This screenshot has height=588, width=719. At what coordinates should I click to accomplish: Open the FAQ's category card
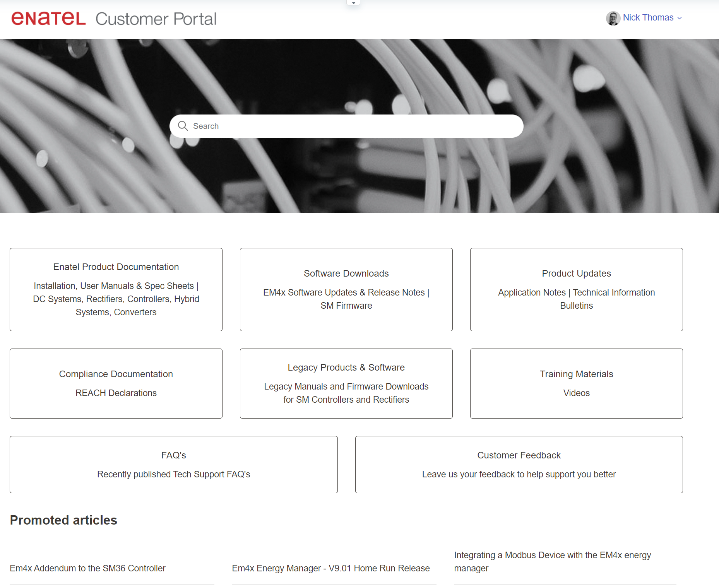[174, 465]
